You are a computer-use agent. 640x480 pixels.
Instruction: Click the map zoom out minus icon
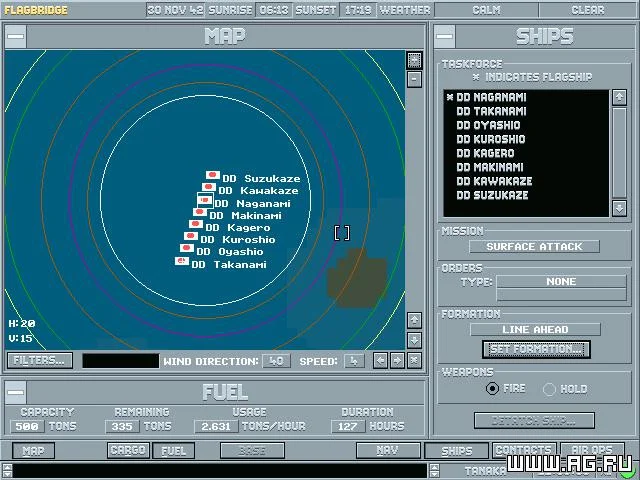(414, 79)
